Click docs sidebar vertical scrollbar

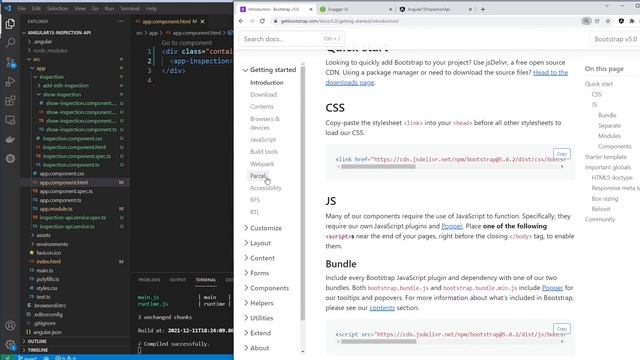point(303,193)
